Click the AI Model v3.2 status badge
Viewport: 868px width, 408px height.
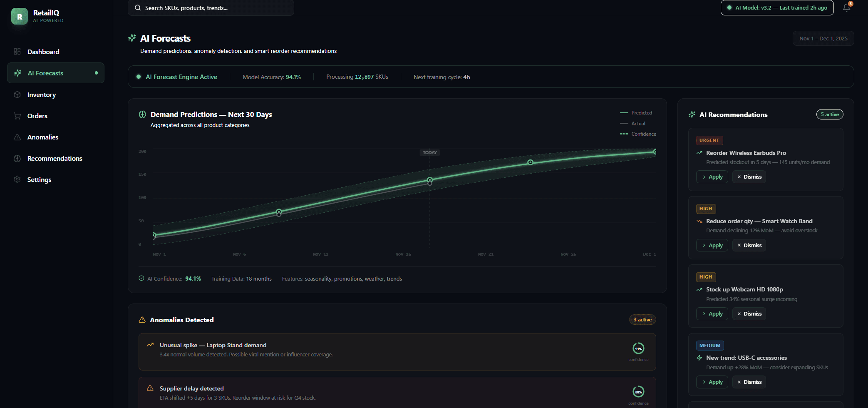click(x=777, y=7)
